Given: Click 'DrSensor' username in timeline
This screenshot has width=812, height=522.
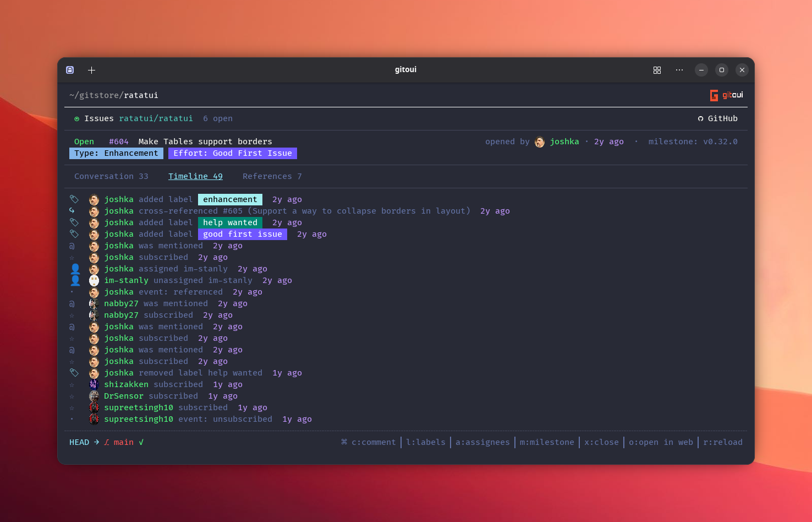Looking at the screenshot, I should (x=124, y=396).
